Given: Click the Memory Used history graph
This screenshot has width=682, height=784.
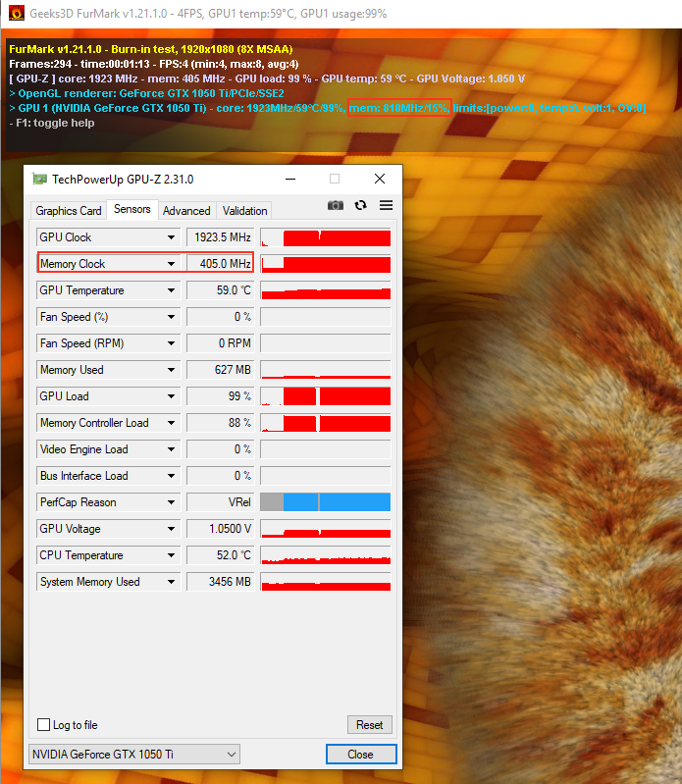Looking at the screenshot, I should [x=326, y=370].
